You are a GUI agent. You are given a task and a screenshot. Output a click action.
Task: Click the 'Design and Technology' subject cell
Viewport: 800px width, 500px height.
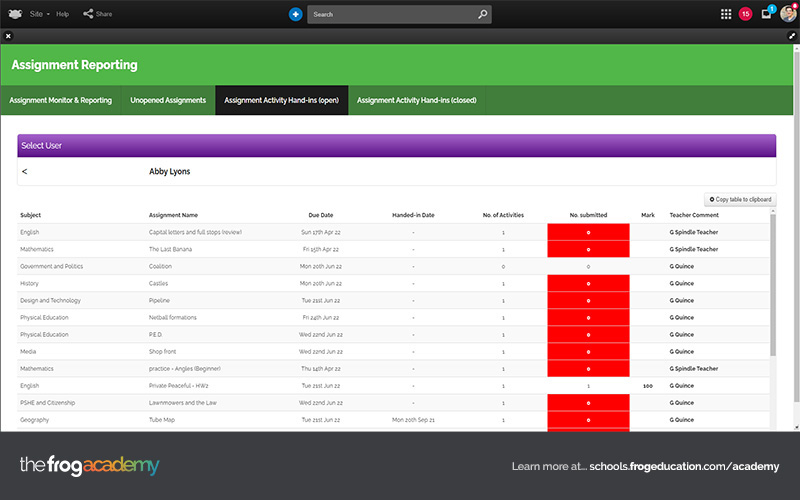point(51,301)
